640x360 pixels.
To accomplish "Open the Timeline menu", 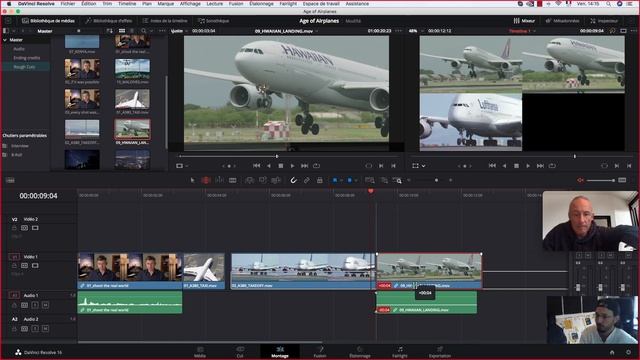I will pos(127,4).
